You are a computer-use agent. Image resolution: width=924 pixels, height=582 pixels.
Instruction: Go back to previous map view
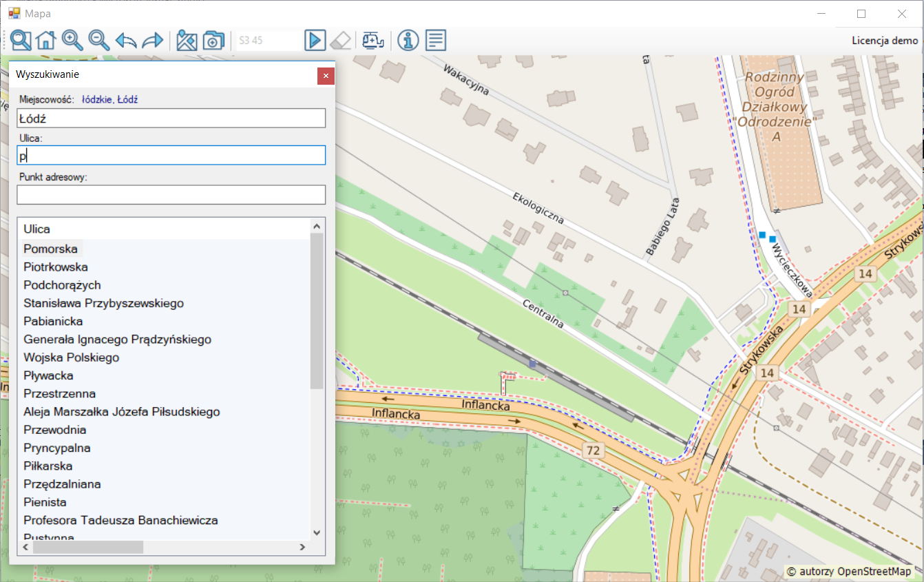[x=125, y=41]
